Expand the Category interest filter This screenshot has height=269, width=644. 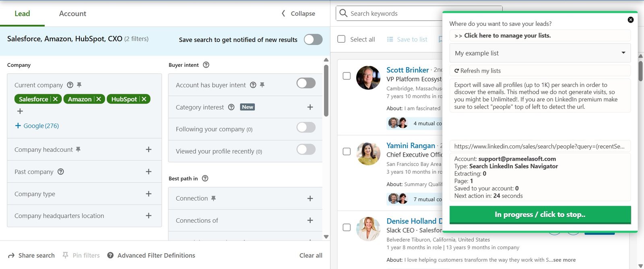point(310,107)
